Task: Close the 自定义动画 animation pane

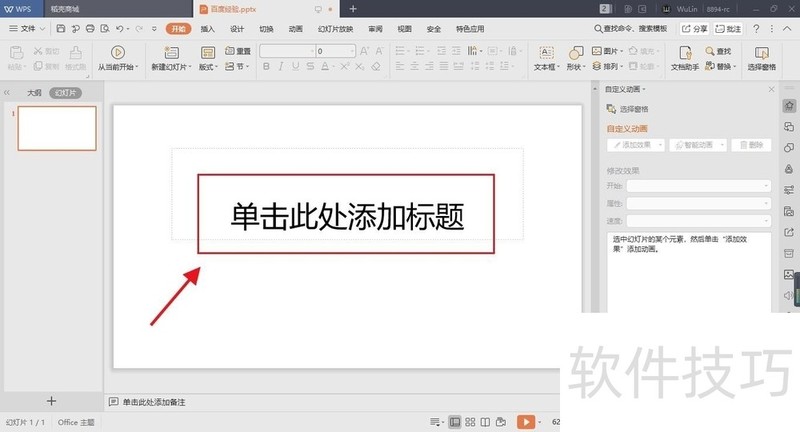Action: click(x=771, y=89)
